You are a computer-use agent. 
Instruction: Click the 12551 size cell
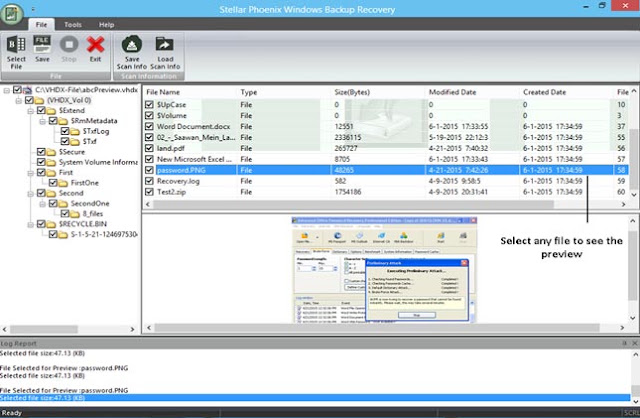[x=344, y=127]
